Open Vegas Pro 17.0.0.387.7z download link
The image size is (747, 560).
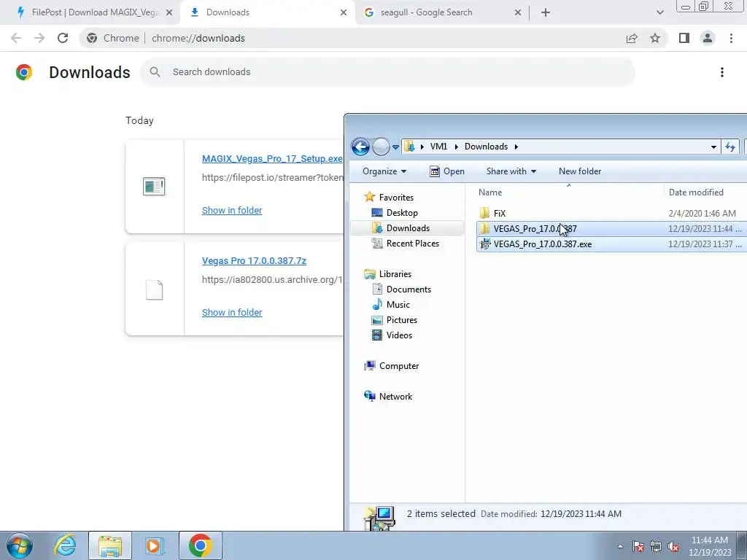coord(254,260)
